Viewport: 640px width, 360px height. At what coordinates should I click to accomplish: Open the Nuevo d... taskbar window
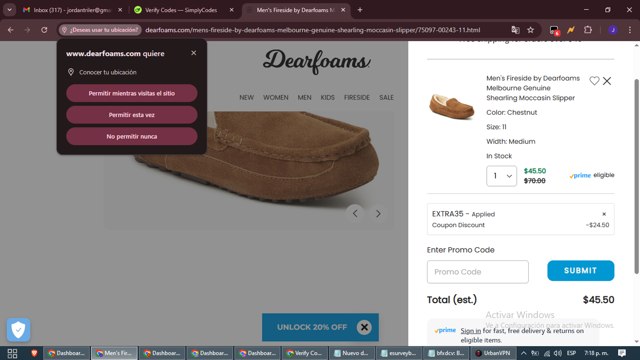click(351, 353)
